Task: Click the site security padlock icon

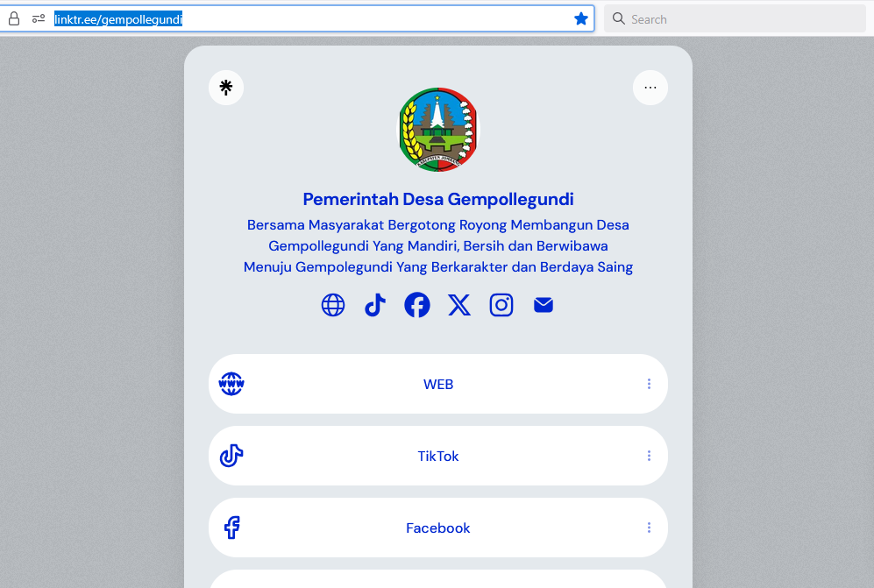Action: coord(14,18)
